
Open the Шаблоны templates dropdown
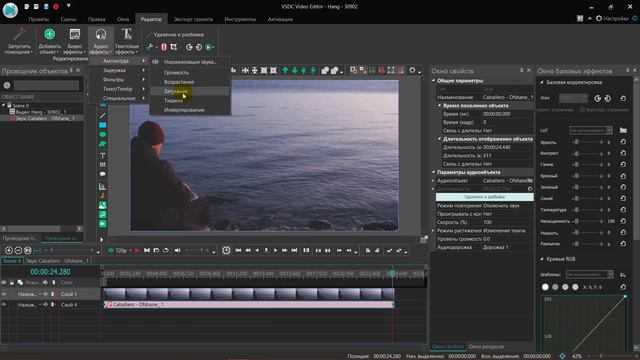[589, 274]
